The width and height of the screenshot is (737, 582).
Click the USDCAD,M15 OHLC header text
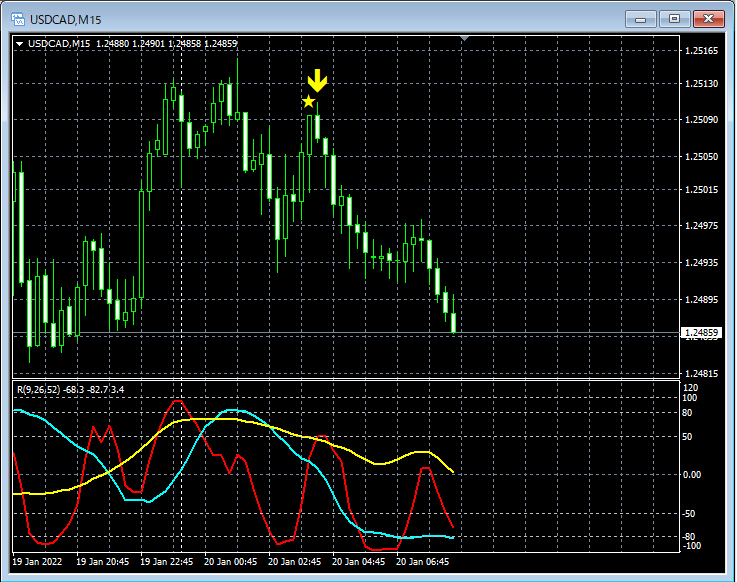point(133,44)
